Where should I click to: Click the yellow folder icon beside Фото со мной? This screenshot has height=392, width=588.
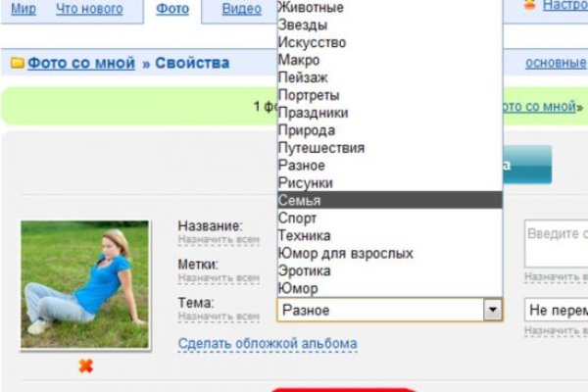pos(17,64)
